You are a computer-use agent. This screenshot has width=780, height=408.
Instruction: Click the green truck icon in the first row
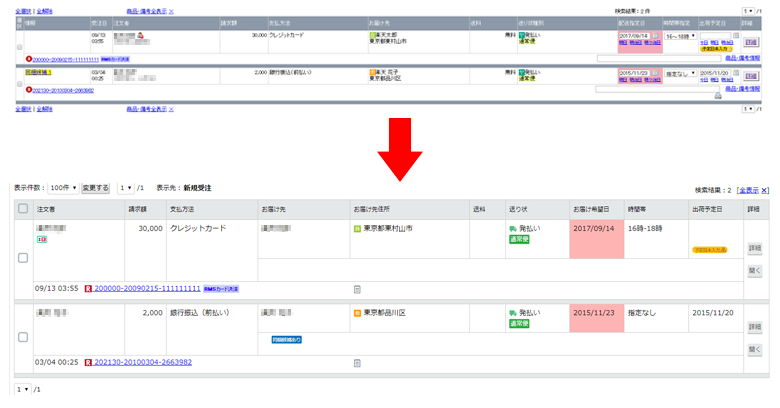click(514, 229)
